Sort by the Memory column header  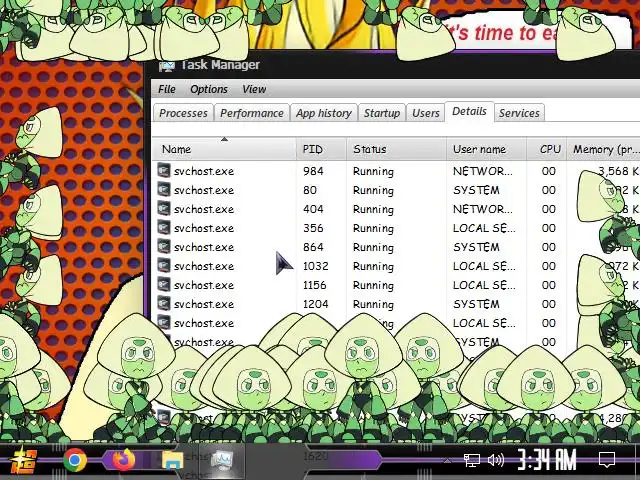coord(603,149)
